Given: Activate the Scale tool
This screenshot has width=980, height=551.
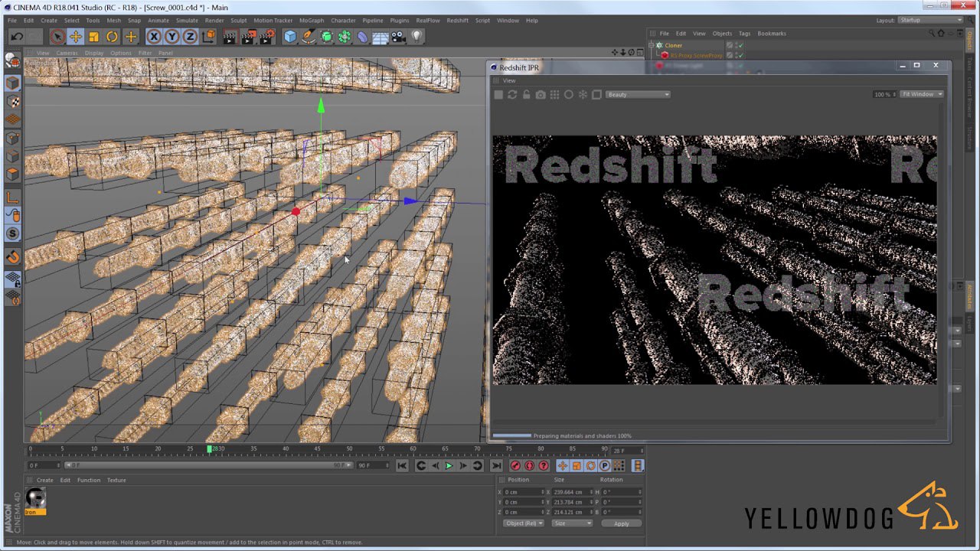Looking at the screenshot, I should point(94,36).
